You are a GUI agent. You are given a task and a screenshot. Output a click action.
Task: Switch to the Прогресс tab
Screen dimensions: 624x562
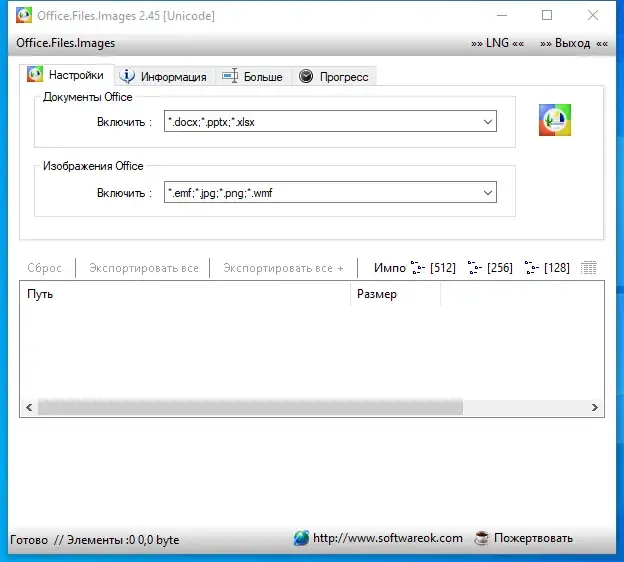pos(334,76)
